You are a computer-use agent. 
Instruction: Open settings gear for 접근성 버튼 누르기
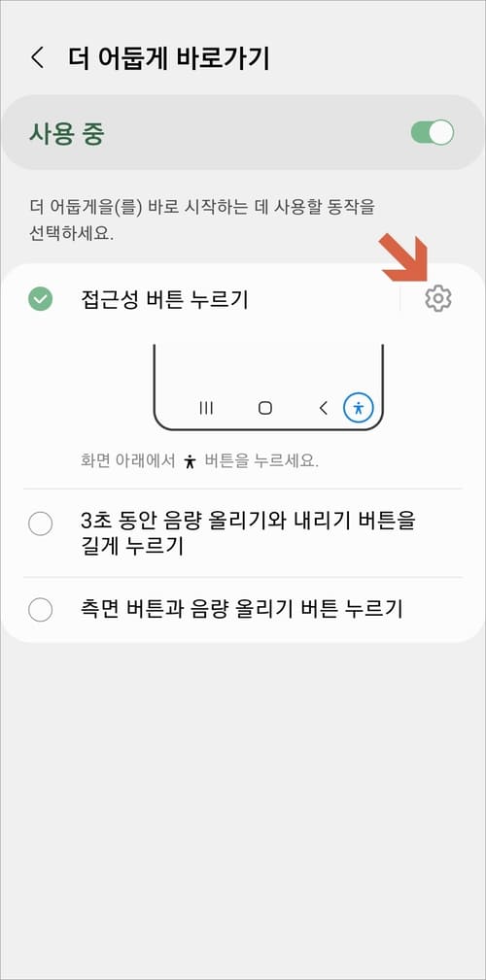point(437,299)
